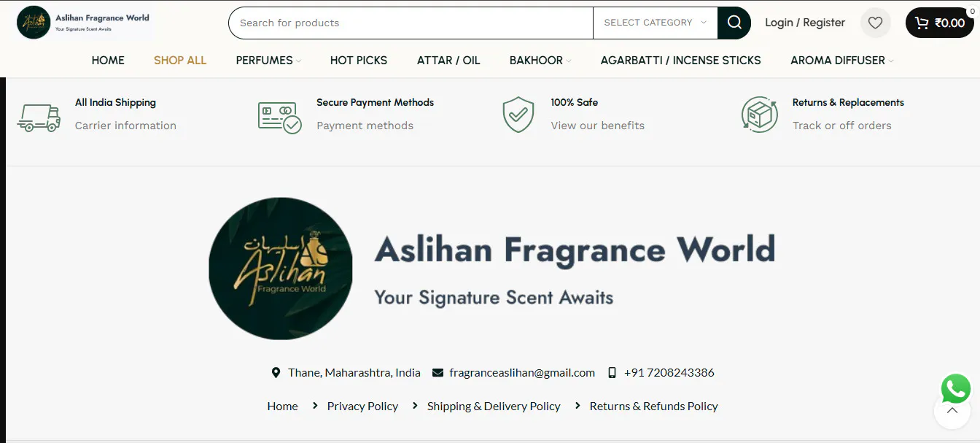Expand the Bakhoor menu
The height and width of the screenshot is (443, 980).
[540, 61]
